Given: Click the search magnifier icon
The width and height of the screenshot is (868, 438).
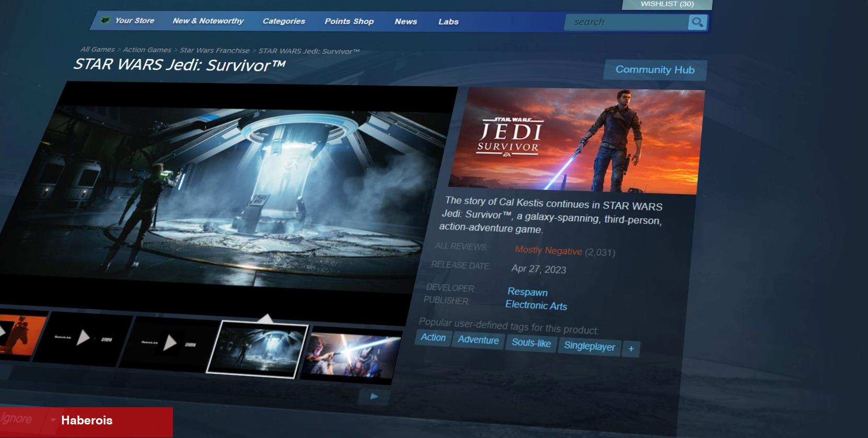Looking at the screenshot, I should click(697, 22).
